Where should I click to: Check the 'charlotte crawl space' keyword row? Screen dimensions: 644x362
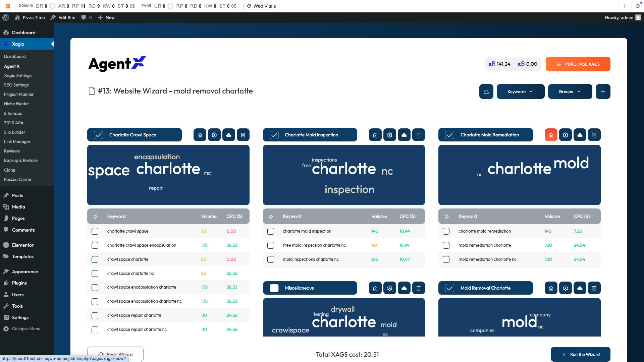[x=95, y=231]
